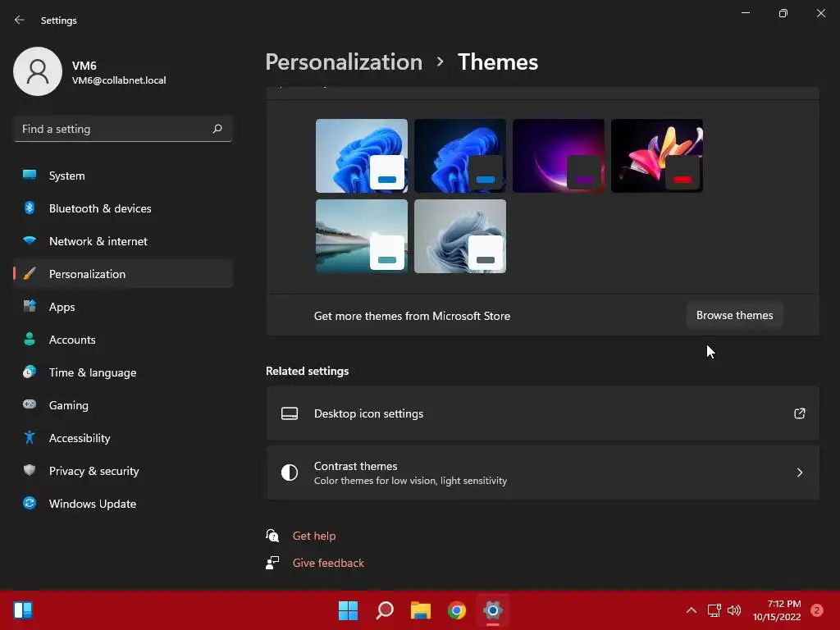This screenshot has height=630, width=840.
Task: Click the Find a setting search box
Action: click(x=123, y=129)
